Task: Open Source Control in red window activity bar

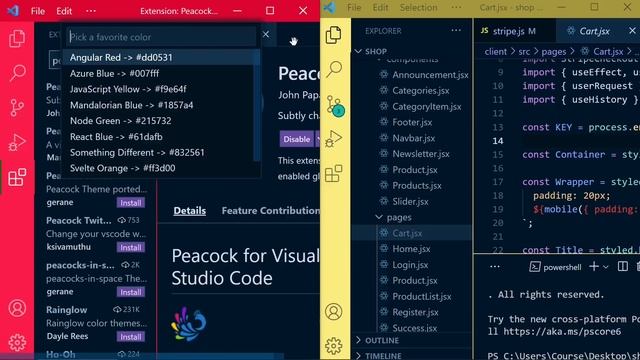Action: (17, 108)
